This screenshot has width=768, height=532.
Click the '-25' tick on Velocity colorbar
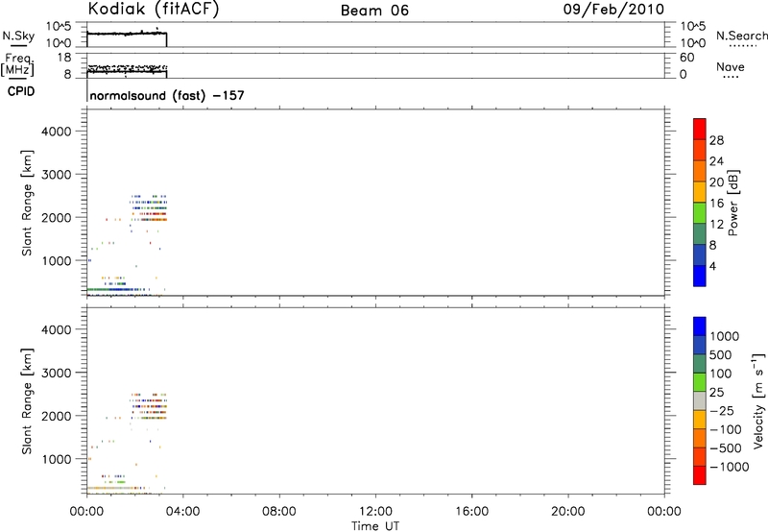(721, 411)
